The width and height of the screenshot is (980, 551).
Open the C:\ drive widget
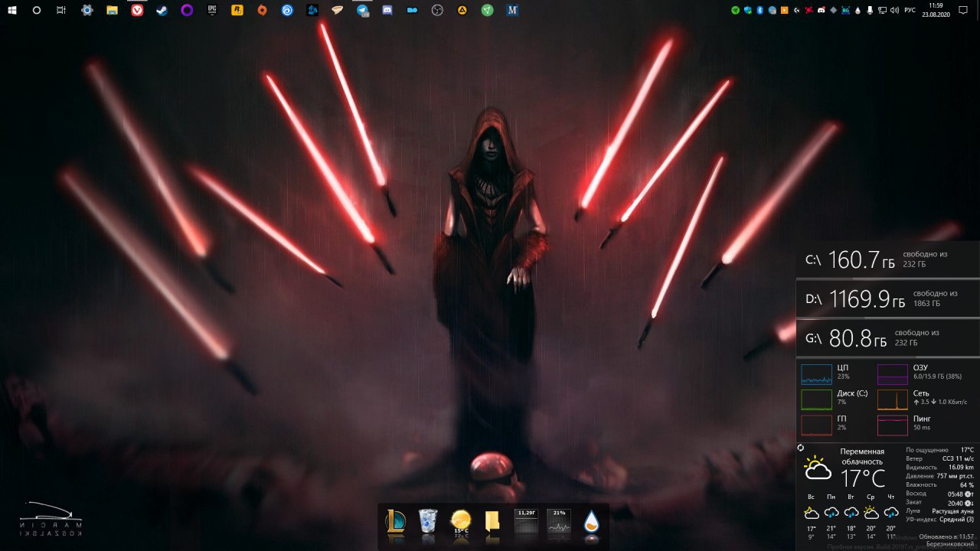tap(888, 259)
